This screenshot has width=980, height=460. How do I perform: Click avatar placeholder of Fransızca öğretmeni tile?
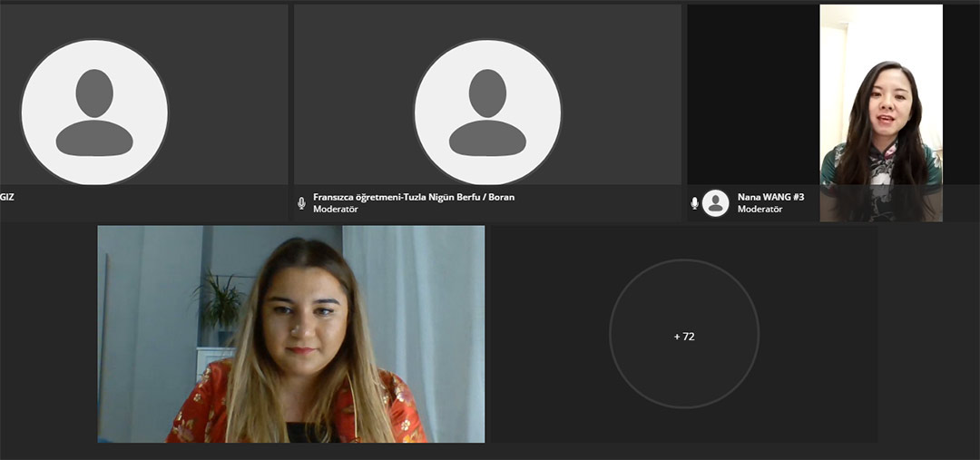[487, 112]
